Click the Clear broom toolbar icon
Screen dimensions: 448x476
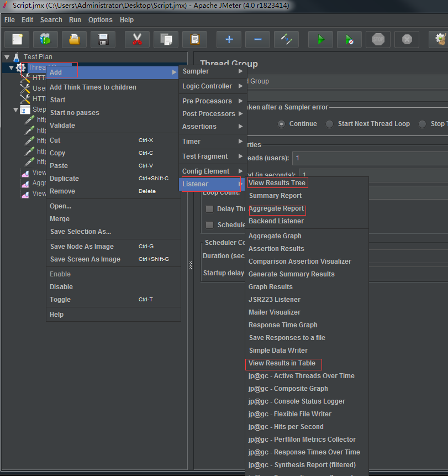point(440,39)
